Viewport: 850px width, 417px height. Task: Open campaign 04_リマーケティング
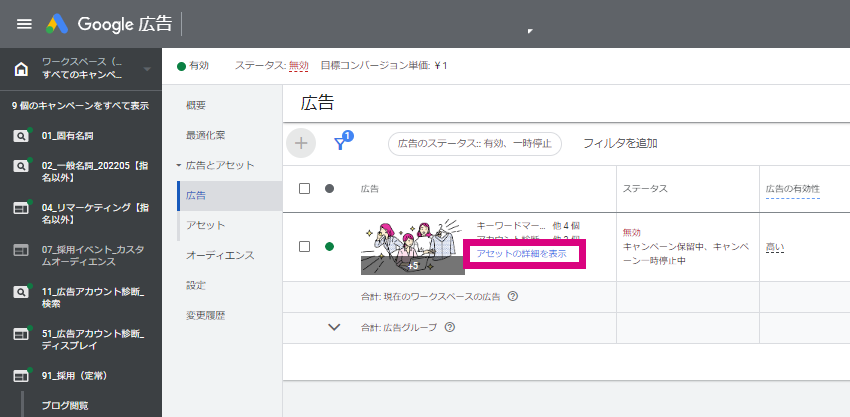[x=95, y=213]
